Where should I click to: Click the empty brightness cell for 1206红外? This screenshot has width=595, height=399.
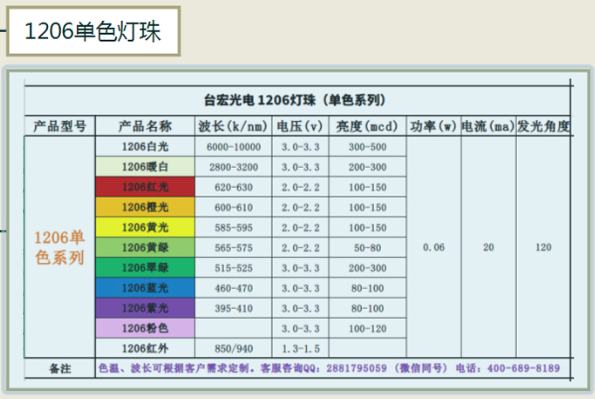click(x=367, y=348)
